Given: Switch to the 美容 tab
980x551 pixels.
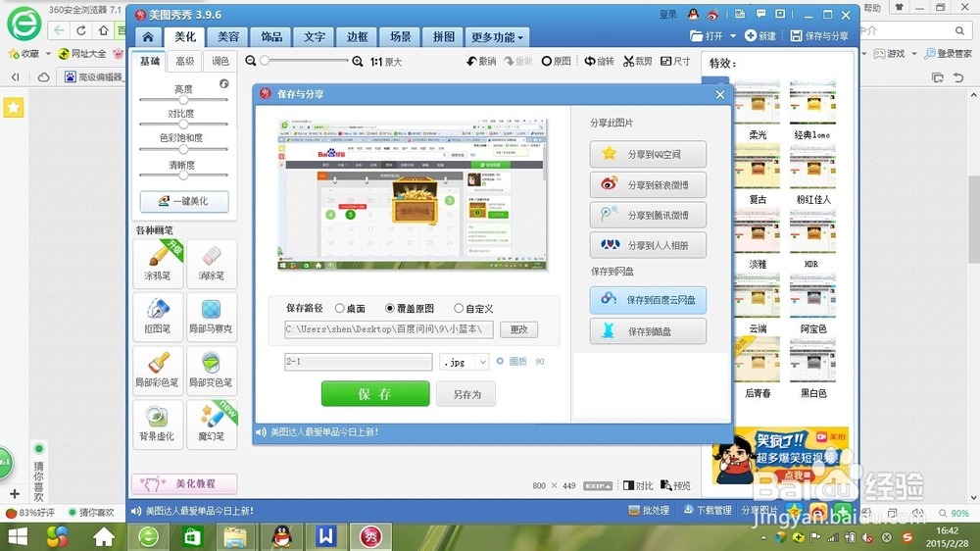Looking at the screenshot, I should click(x=228, y=37).
